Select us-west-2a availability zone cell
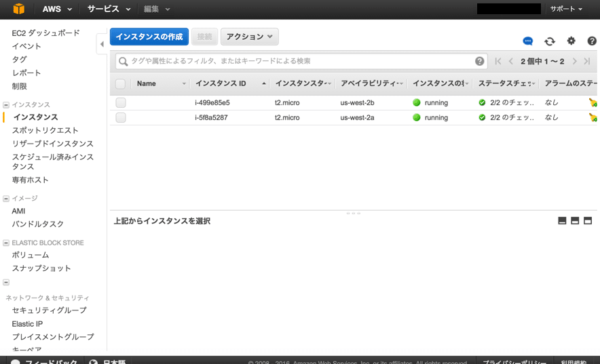 coord(358,117)
